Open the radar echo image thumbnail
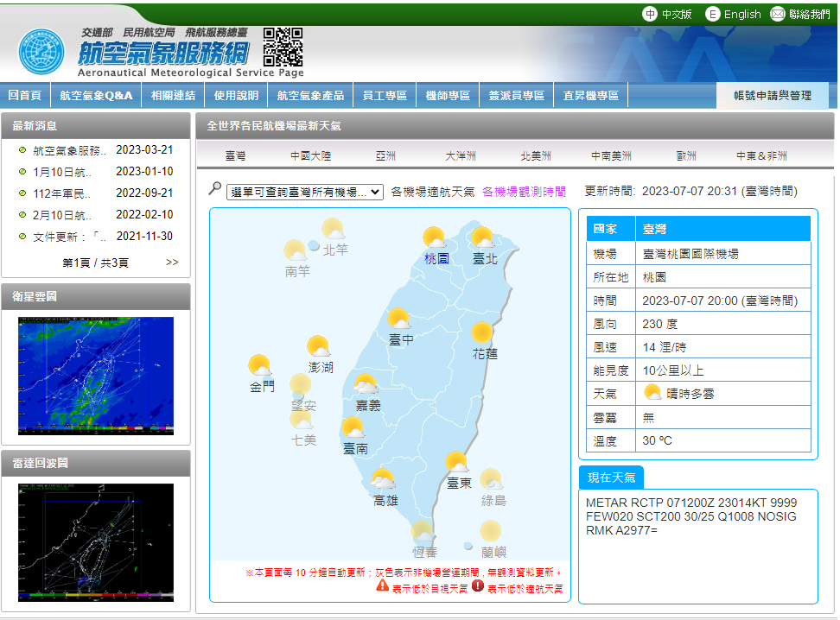The height and width of the screenshot is (620, 840). coord(96,542)
